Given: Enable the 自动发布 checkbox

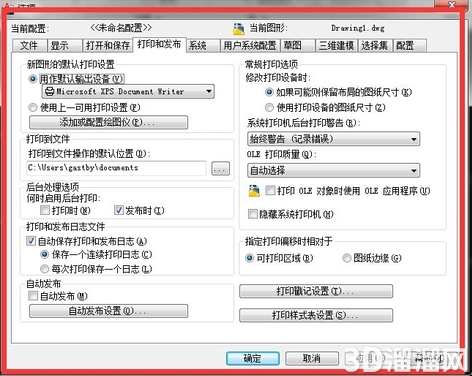Looking at the screenshot, I should 33,296.
